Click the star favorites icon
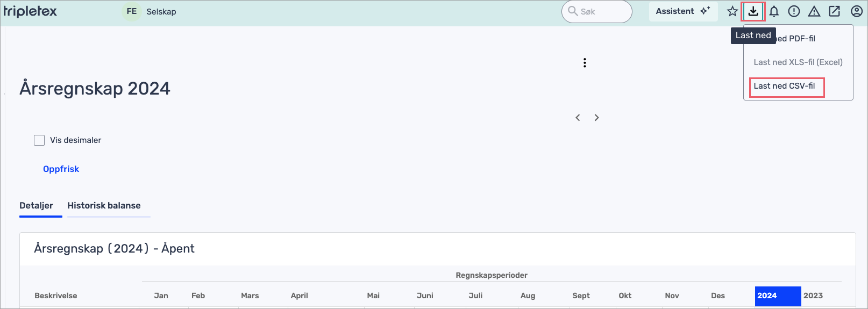Image resolution: width=868 pixels, height=309 pixels. click(732, 11)
